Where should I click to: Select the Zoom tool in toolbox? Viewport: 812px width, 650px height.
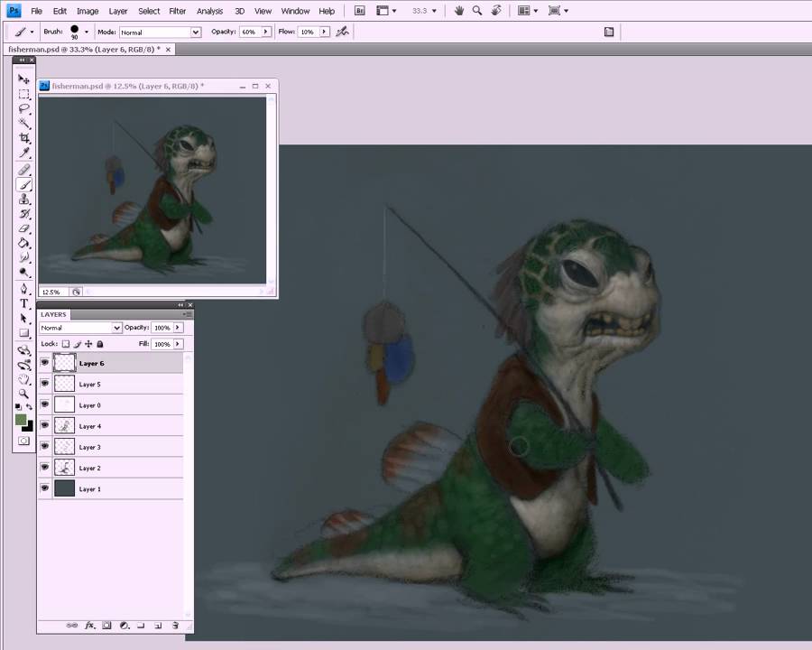coord(23,394)
